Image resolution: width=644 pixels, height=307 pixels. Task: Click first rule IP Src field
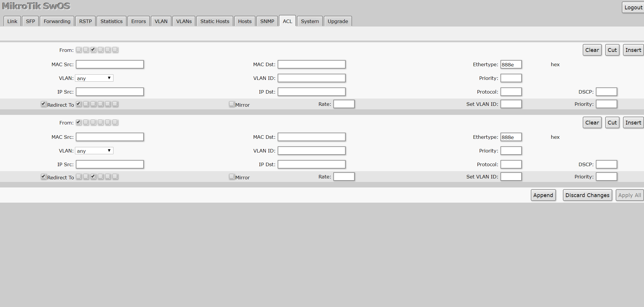110,92
